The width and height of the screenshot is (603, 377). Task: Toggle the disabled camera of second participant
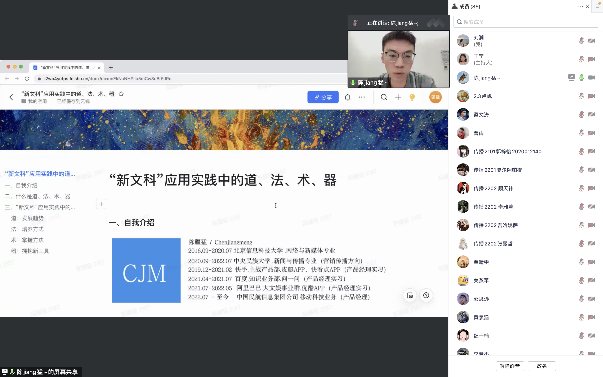coord(591,59)
